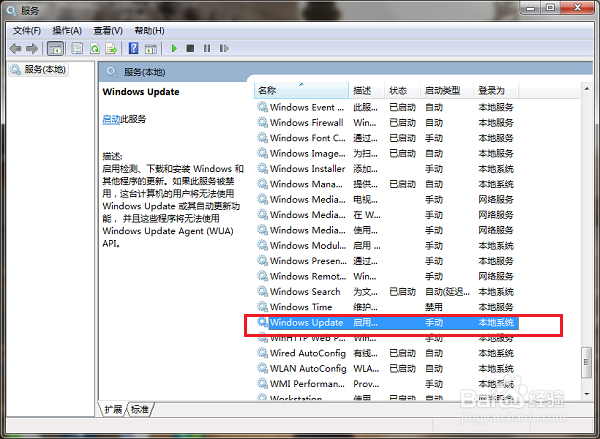This screenshot has height=439, width=600.
Task: Select the WLAN AutoConfig service row
Action: tap(387, 369)
